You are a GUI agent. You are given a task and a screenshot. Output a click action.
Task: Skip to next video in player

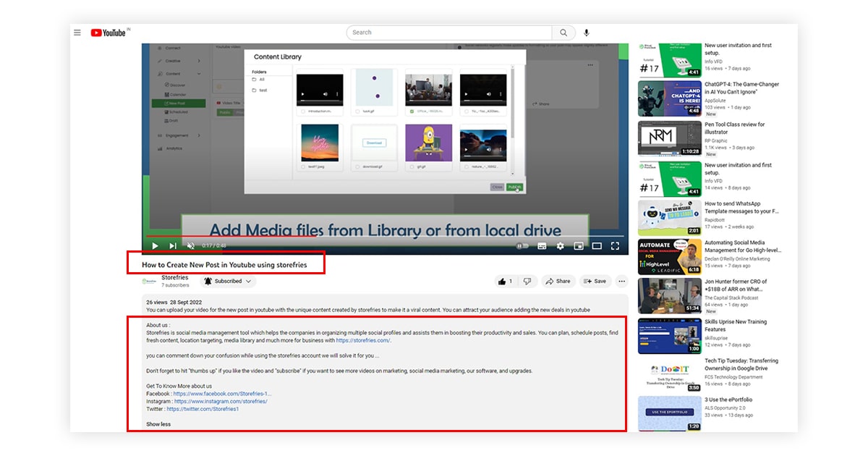click(173, 246)
